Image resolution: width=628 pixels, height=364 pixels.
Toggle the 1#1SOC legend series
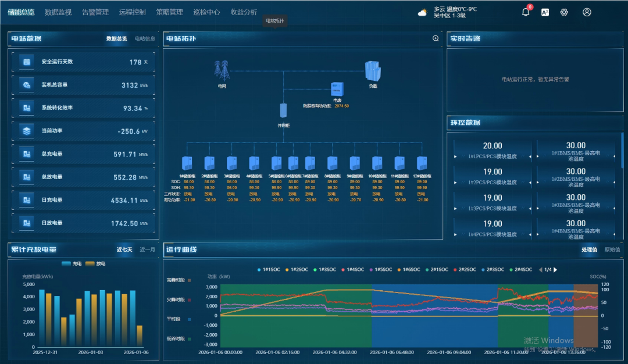coord(269,270)
